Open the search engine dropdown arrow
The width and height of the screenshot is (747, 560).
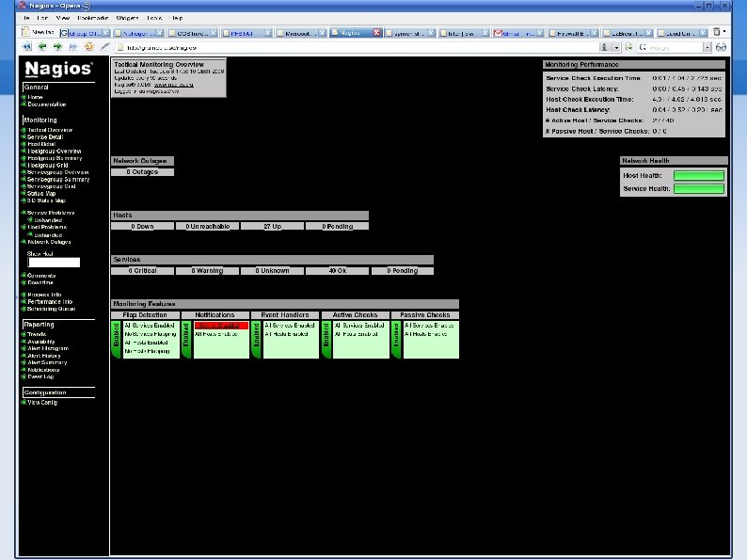[x=707, y=47]
